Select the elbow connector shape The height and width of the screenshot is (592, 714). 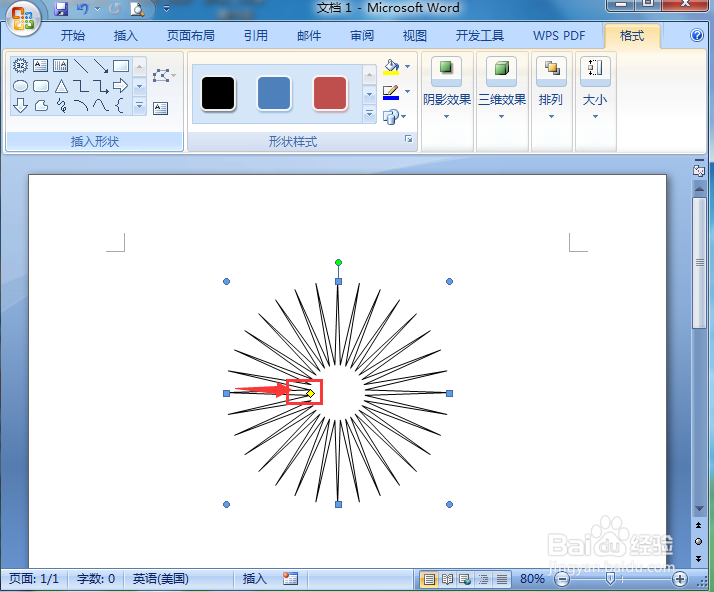coord(81,86)
